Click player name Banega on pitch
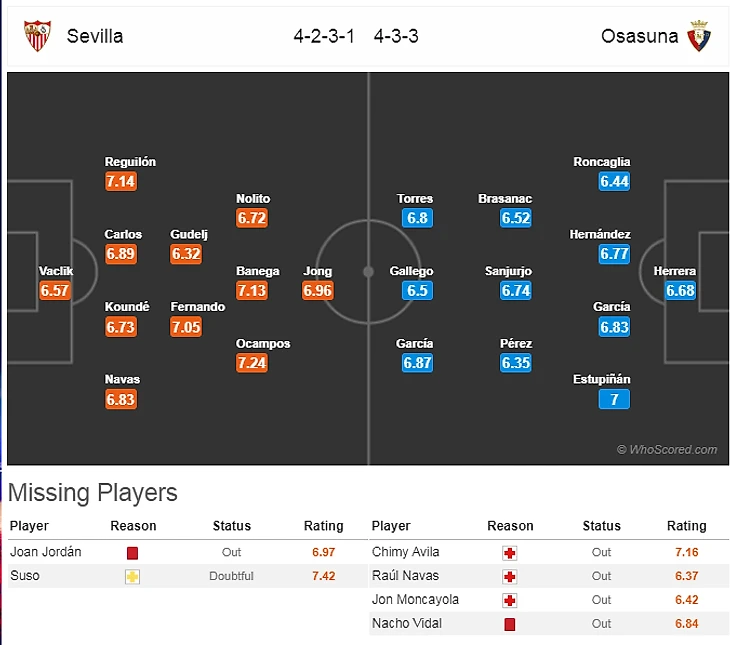This screenshot has width=730, height=645. click(x=258, y=271)
